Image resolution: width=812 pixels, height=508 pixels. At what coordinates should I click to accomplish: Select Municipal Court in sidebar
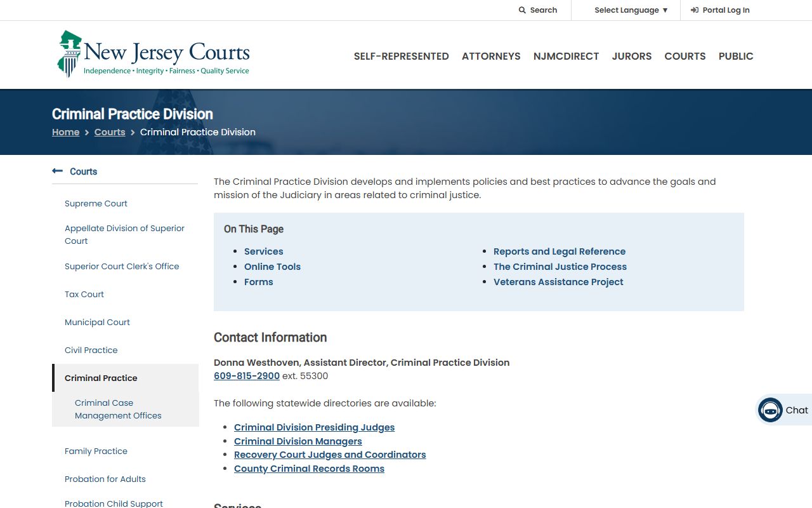pyautogui.click(x=97, y=322)
